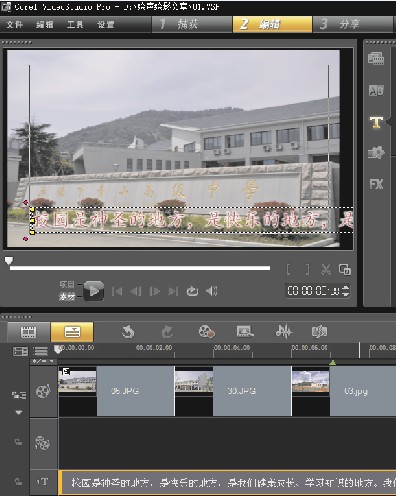Open the 文件 menu
396x496 pixels.
coord(15,24)
